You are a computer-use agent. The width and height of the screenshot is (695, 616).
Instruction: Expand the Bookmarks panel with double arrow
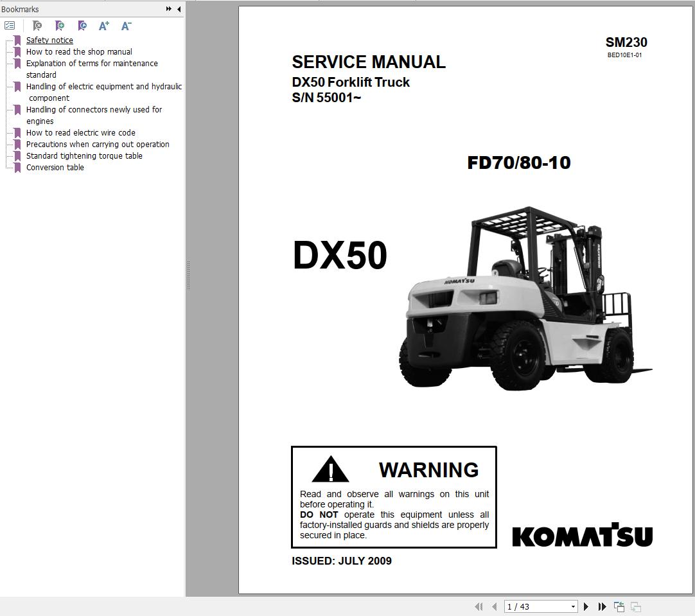coord(169,9)
